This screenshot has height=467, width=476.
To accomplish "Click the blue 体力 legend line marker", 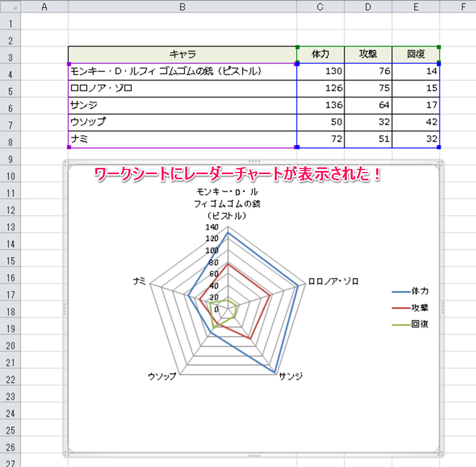I will (401, 291).
